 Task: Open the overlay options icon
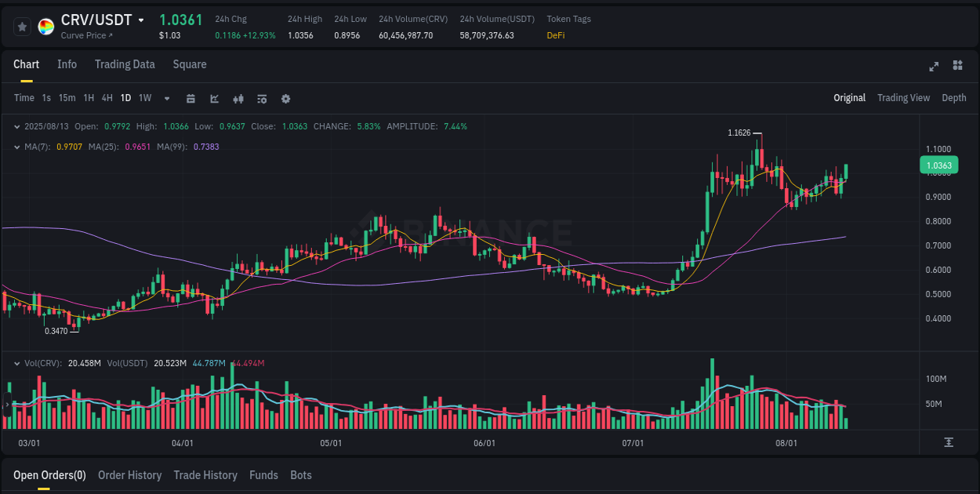click(261, 99)
